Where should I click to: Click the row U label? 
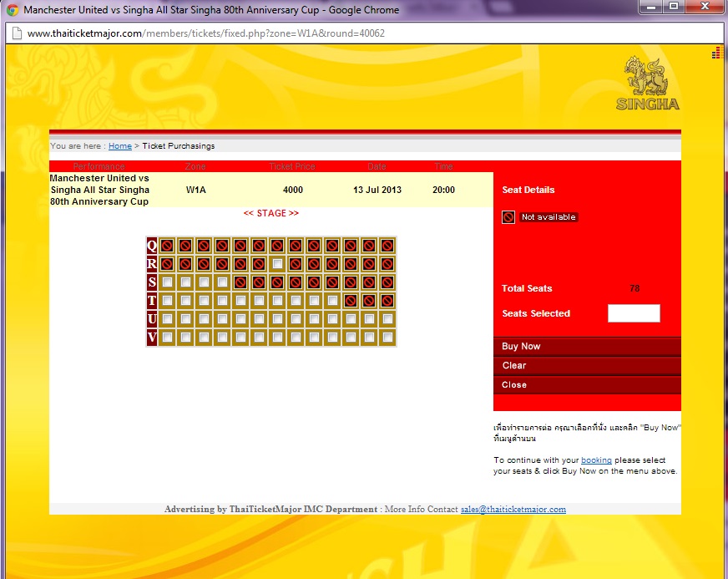[152, 319]
